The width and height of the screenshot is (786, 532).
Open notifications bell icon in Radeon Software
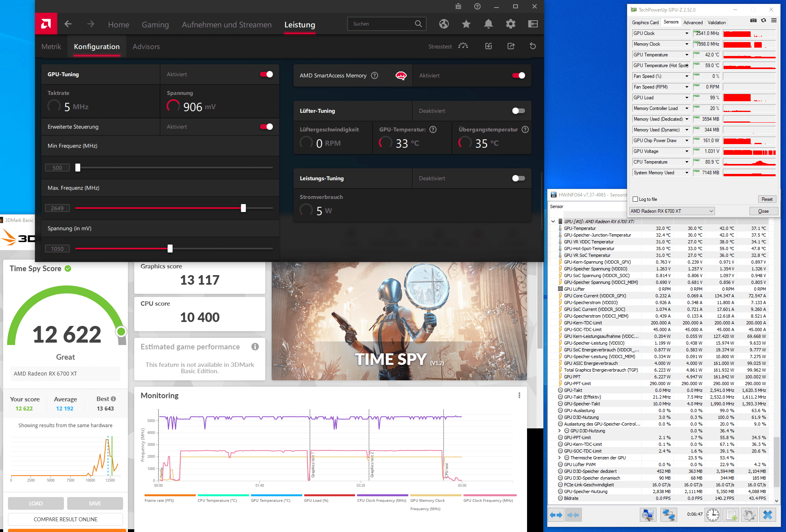pyautogui.click(x=489, y=24)
